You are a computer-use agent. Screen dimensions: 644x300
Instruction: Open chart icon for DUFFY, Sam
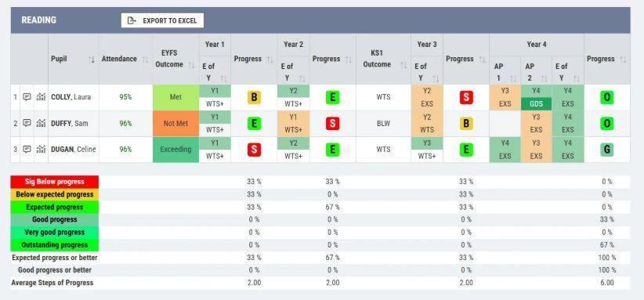coord(41,123)
